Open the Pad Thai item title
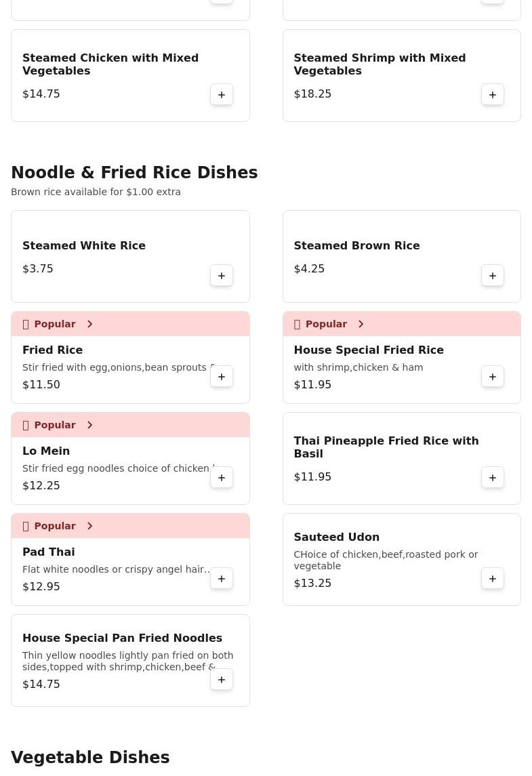This screenshot has width=532, height=776. 49,552
